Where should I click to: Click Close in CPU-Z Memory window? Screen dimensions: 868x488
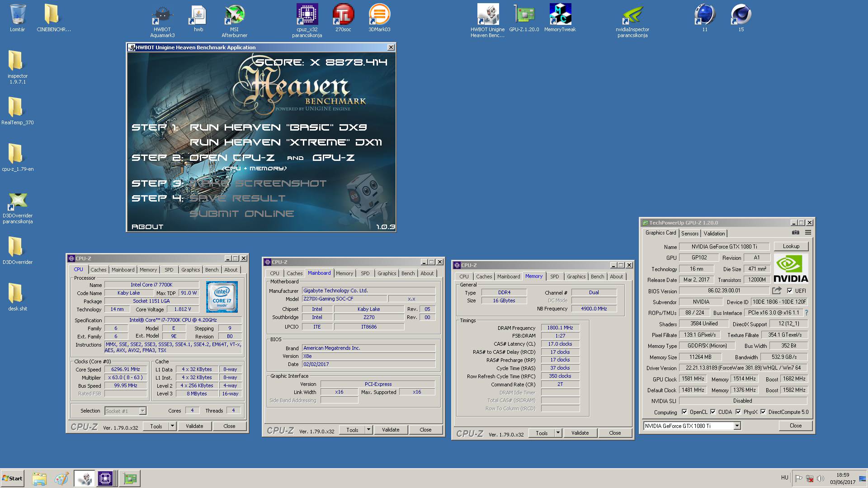click(x=615, y=433)
